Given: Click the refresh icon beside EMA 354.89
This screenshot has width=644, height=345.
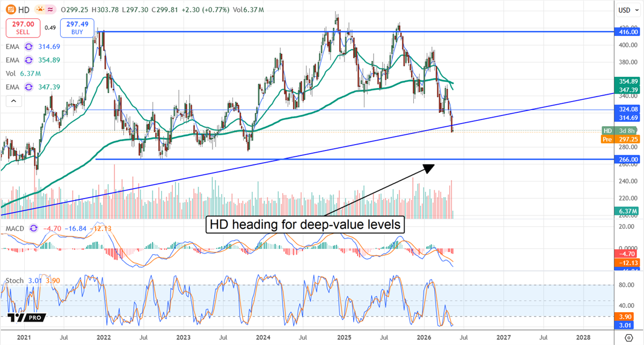Looking at the screenshot, I should [x=30, y=60].
